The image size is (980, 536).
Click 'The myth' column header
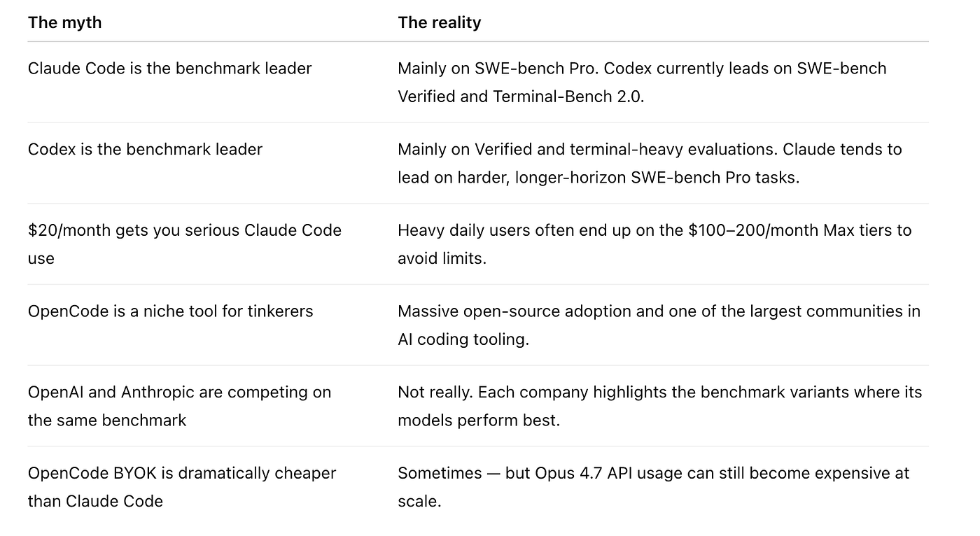pyautogui.click(x=64, y=22)
